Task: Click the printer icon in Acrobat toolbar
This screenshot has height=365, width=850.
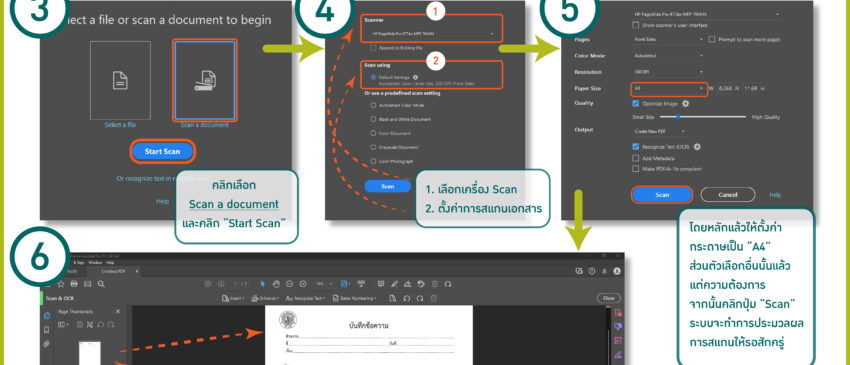Action: pos(74,284)
